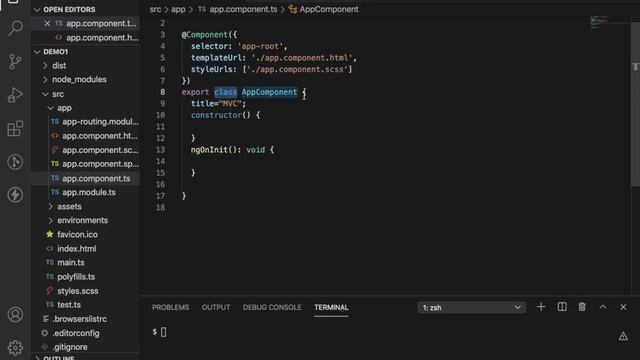Viewport: 640px width, 360px height.
Task: Open the Run and Debug view
Action: (15, 95)
